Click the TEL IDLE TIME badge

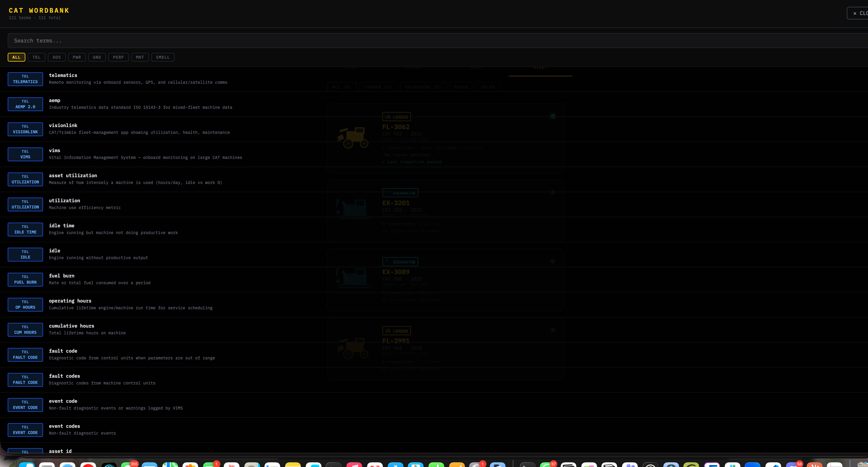click(25, 229)
